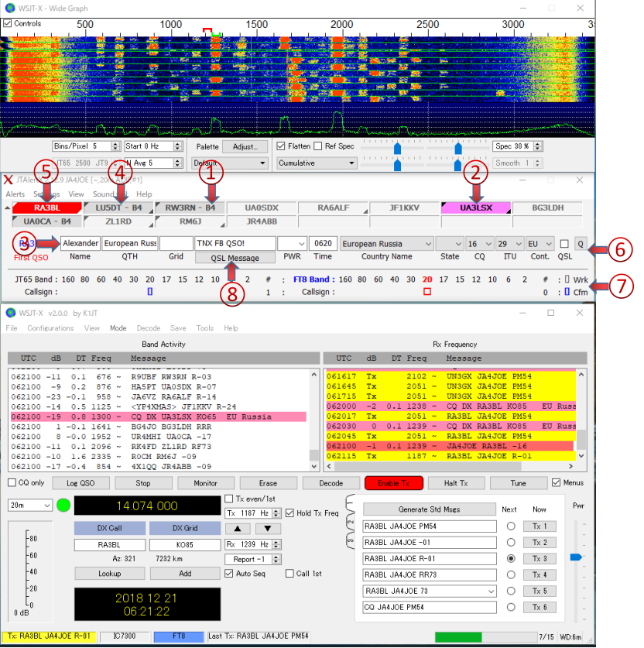Screen dimensions: 644x648
Task: Open the Alerts menu in JTAlert
Action: (x=15, y=194)
